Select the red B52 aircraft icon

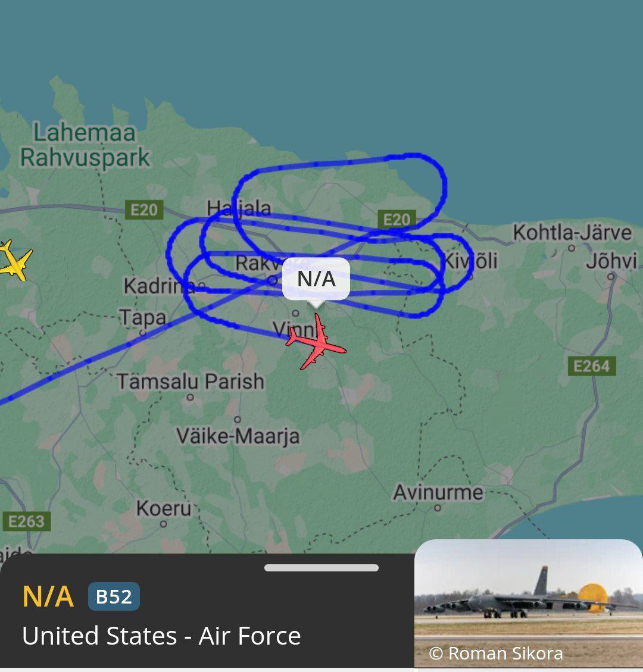point(316,342)
